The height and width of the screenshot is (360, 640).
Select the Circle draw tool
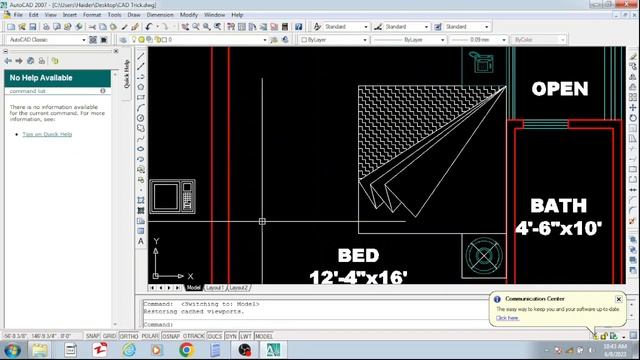point(141,118)
